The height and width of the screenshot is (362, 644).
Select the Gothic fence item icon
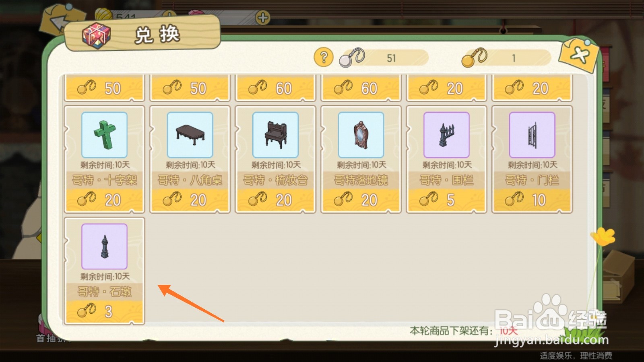coord(446,135)
